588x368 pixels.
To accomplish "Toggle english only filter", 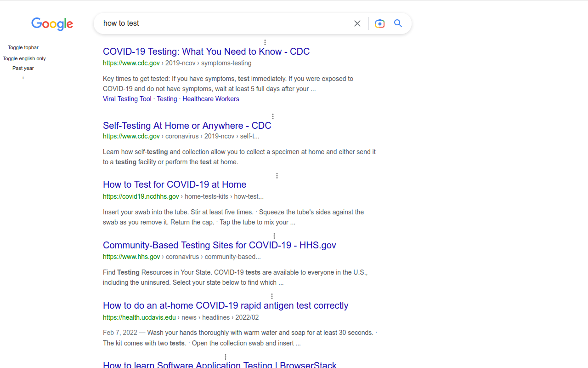I will pyautogui.click(x=24, y=58).
